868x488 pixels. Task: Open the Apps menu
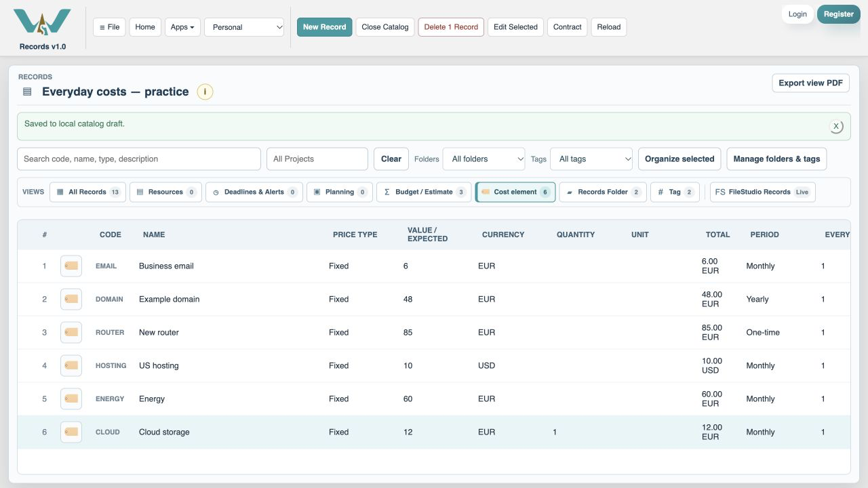(x=182, y=27)
